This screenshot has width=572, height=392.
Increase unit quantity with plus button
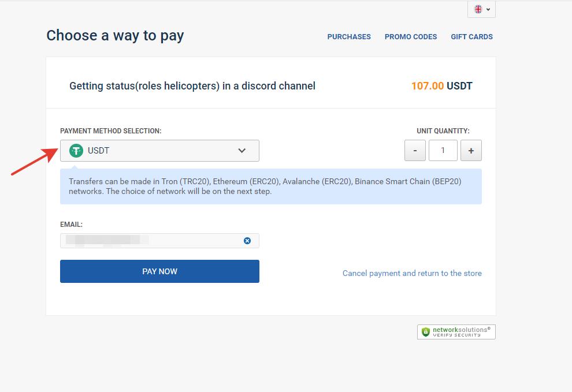click(x=471, y=151)
